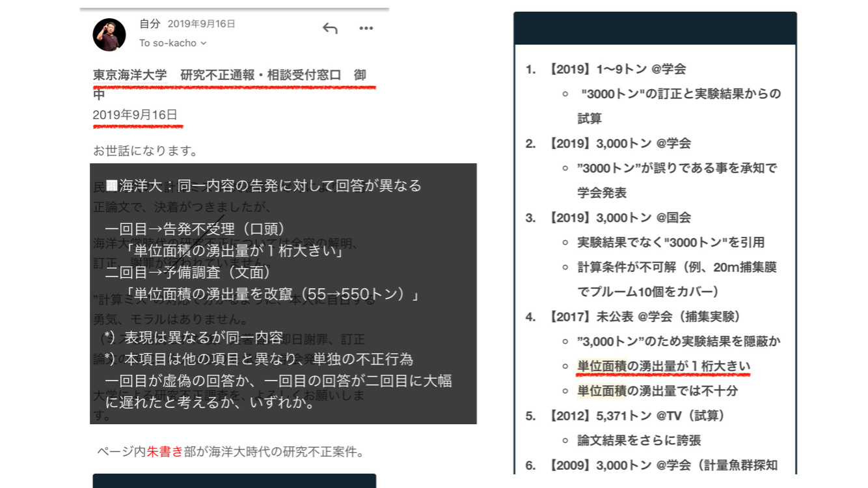Click the sender's profile avatar
Image resolution: width=868 pixels, height=488 pixels.
(109, 34)
